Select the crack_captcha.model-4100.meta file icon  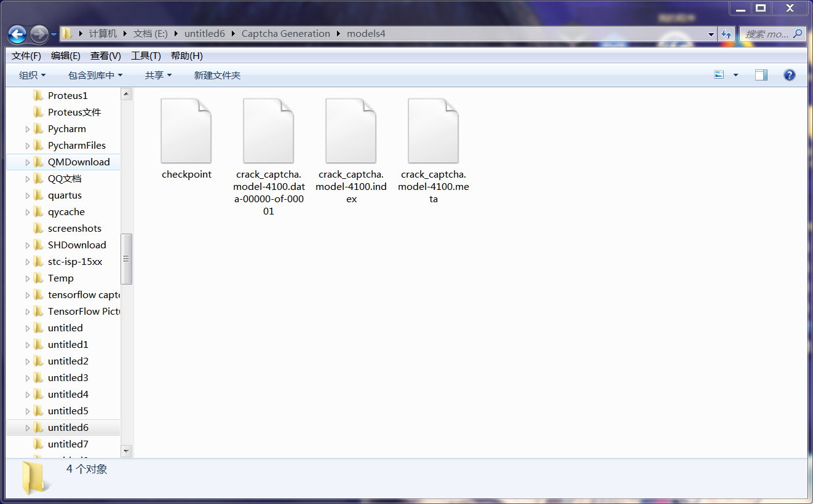tap(434, 130)
